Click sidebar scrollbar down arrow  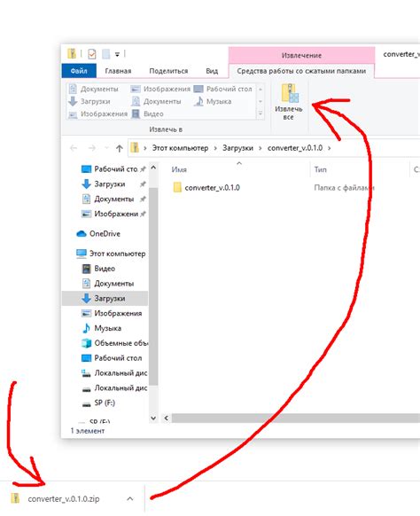(x=153, y=418)
